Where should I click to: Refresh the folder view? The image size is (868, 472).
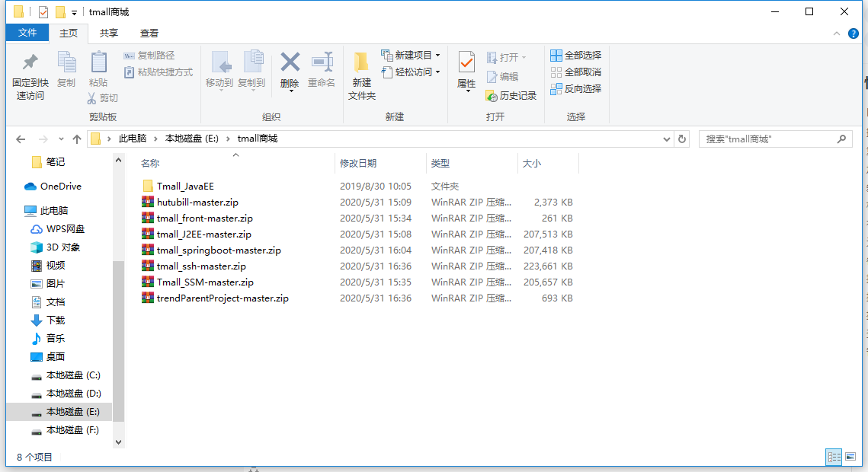(681, 138)
